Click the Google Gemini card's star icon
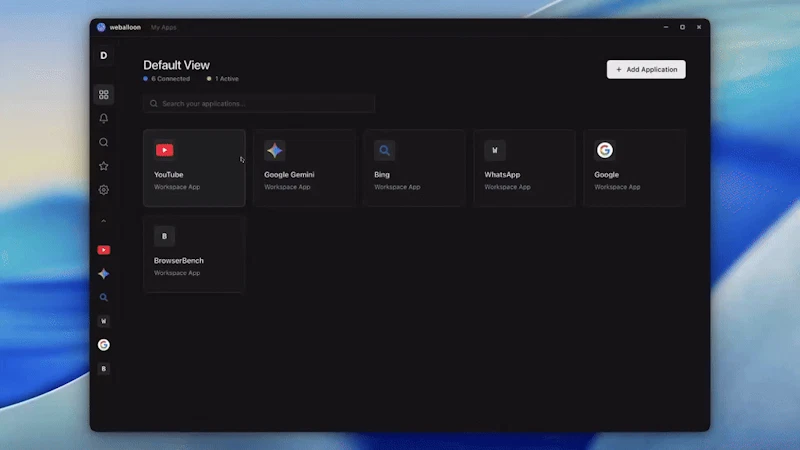Screen dimensions: 800x450 click(x=274, y=150)
